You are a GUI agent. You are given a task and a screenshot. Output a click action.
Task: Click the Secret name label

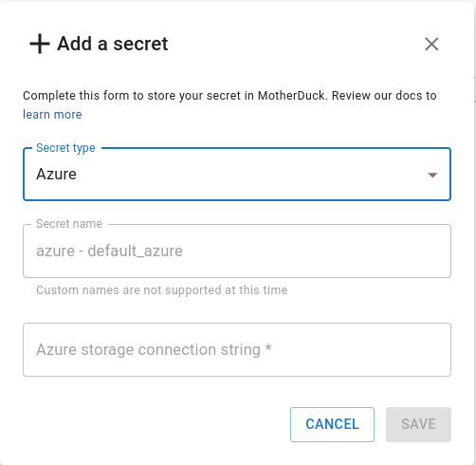click(x=69, y=224)
